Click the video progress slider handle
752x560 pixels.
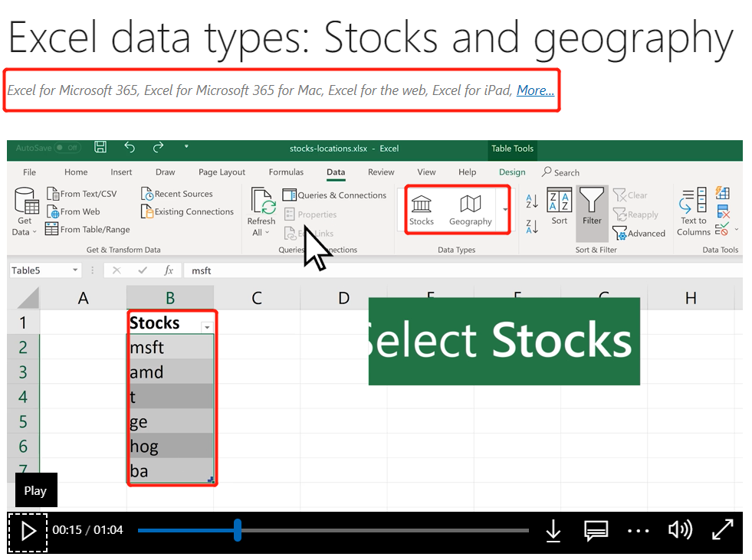238,530
